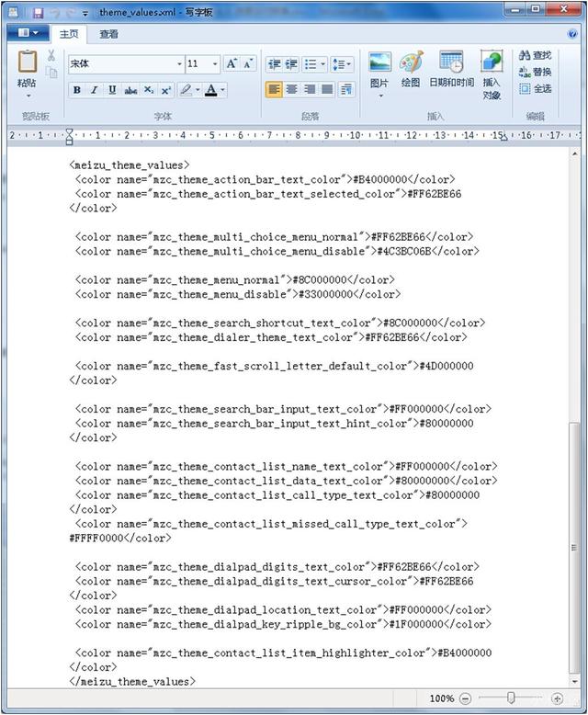Copy selection with the Copy icon
Image resolution: width=588 pixels, height=715 pixels.
tap(51, 72)
